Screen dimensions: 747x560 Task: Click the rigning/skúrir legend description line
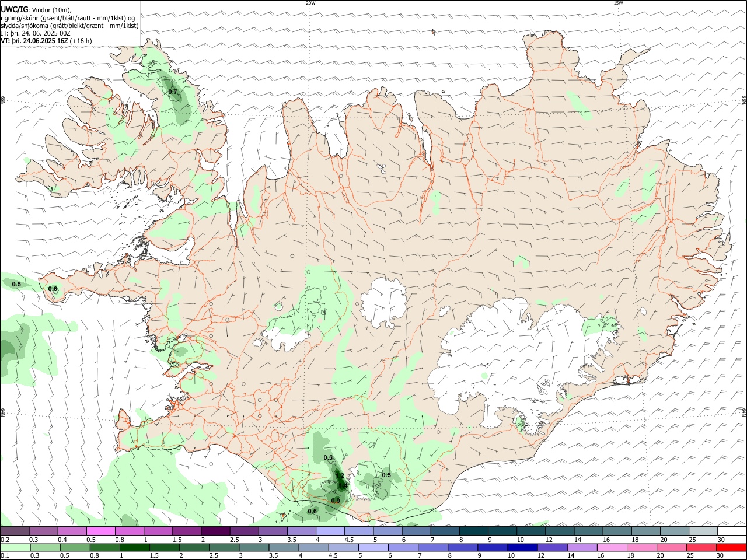(x=68, y=18)
